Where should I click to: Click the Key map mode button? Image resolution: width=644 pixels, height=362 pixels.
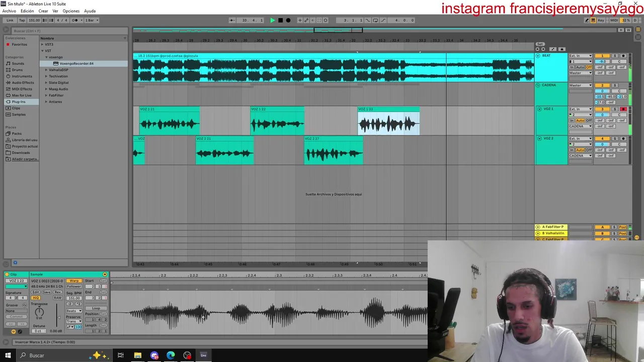[601, 20]
